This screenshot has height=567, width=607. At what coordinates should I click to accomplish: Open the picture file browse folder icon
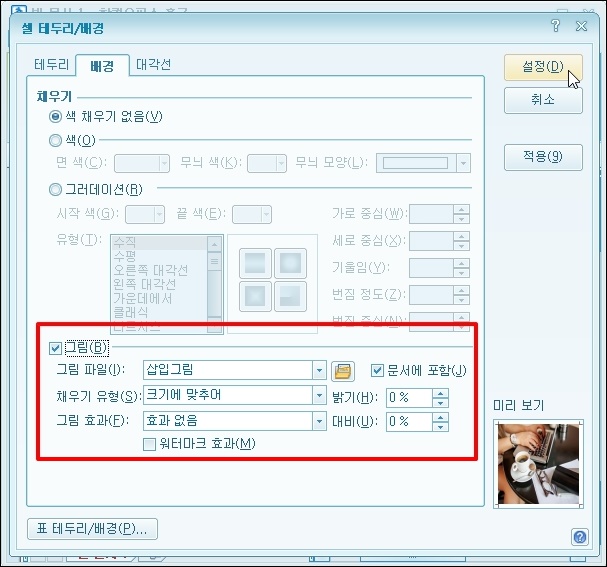coord(343,371)
